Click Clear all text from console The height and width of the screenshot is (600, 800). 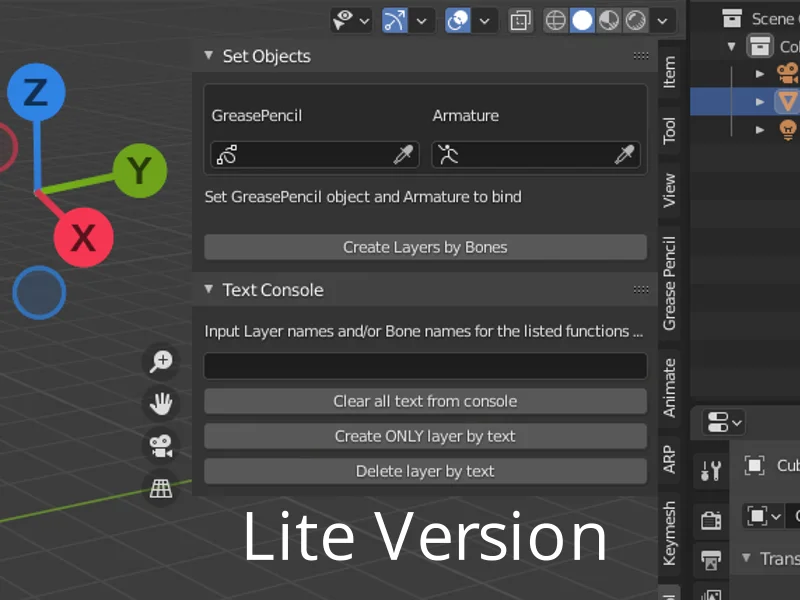(425, 401)
